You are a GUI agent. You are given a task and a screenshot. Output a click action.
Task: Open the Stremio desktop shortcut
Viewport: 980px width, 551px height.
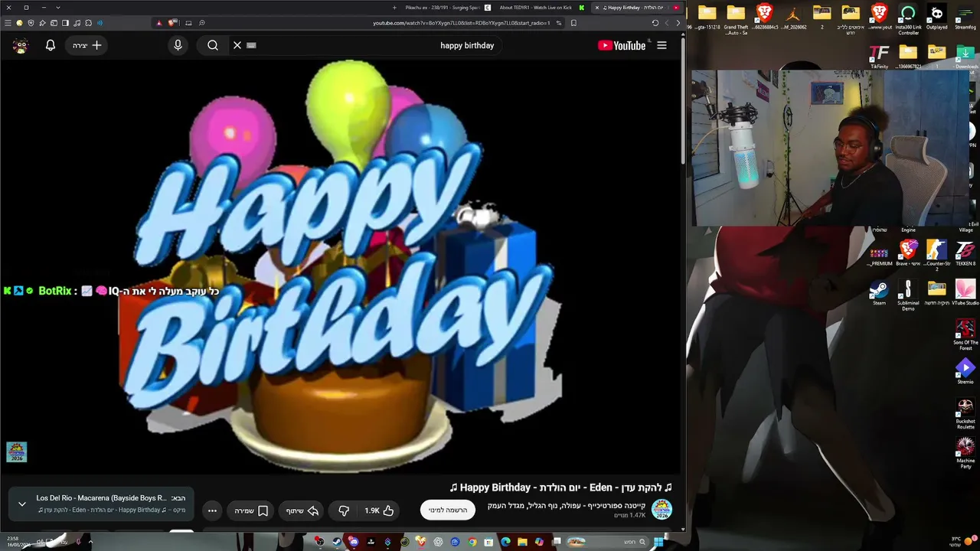coord(965,372)
